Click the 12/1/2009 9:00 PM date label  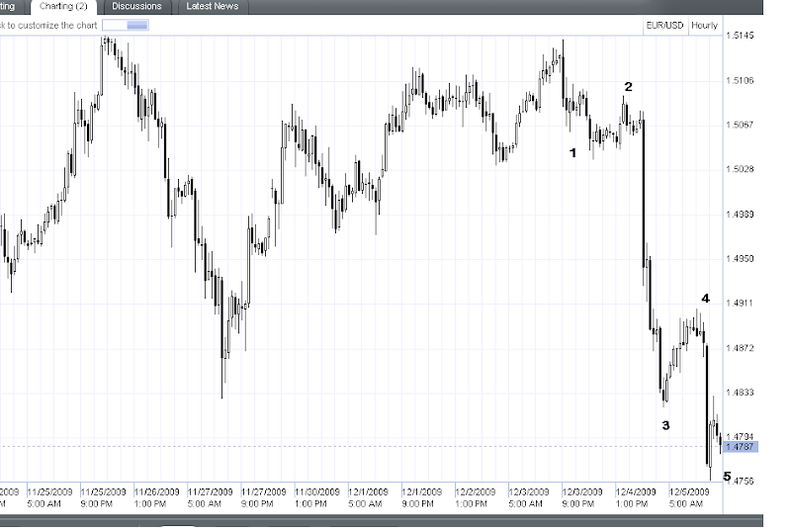422,497
